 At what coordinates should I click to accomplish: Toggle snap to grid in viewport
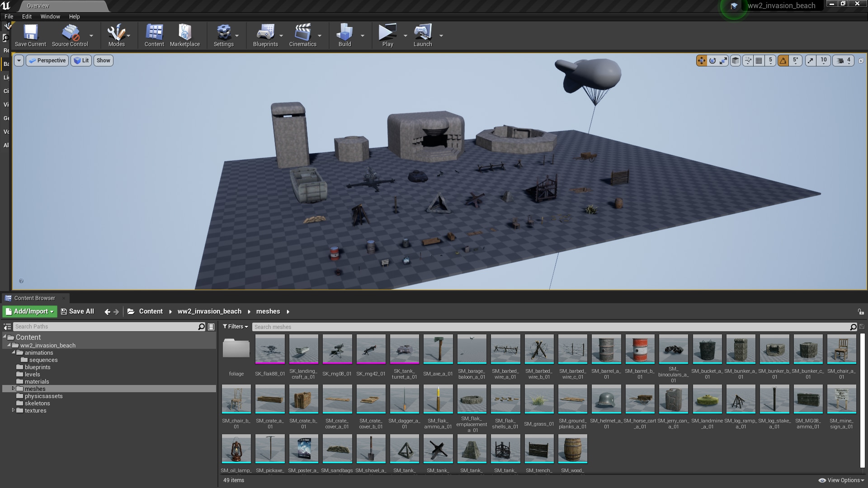tap(759, 61)
